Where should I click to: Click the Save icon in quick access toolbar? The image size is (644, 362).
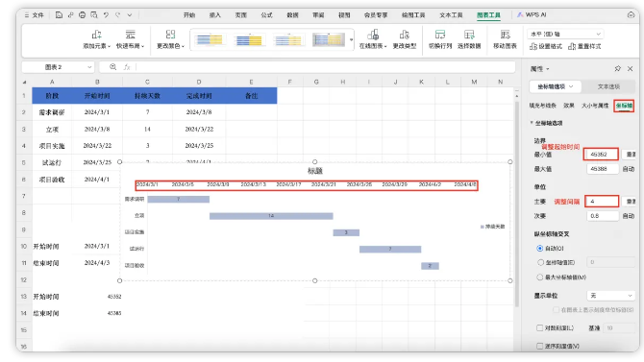[x=59, y=14]
